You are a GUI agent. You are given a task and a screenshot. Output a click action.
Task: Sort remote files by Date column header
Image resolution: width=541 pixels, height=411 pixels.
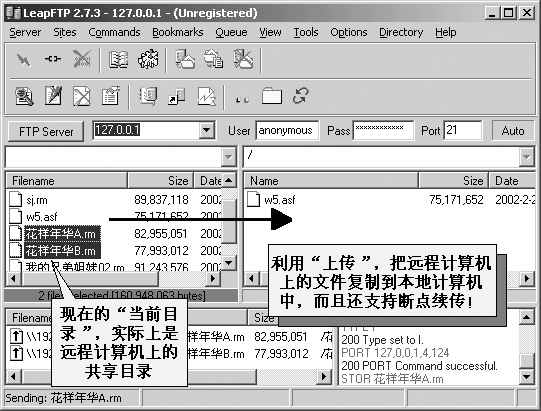tap(512, 181)
